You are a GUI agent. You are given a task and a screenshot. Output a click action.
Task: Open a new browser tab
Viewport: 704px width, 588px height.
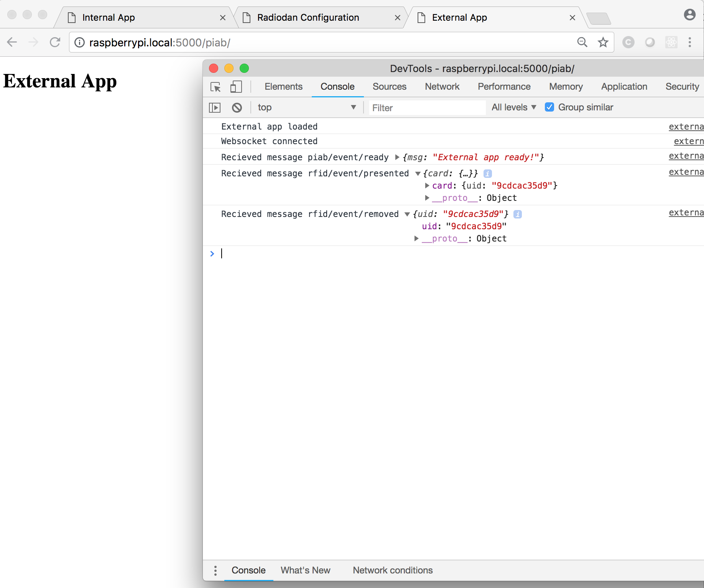(x=599, y=18)
